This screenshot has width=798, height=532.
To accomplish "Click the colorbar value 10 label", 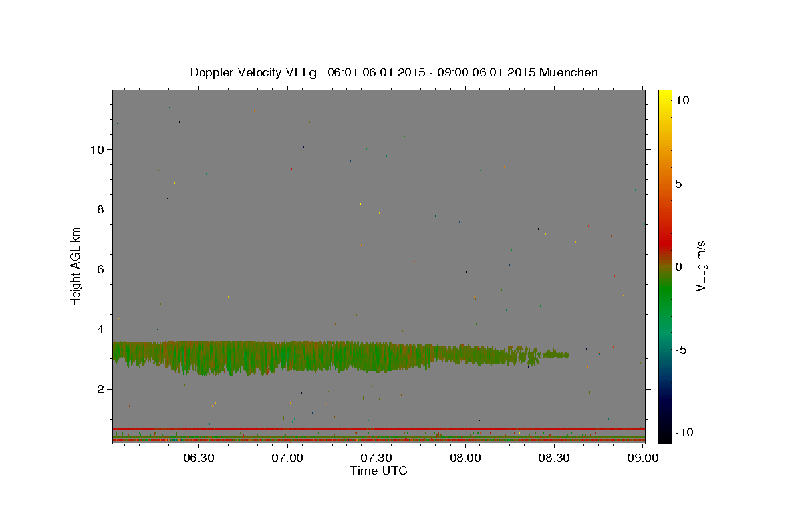I will (682, 100).
